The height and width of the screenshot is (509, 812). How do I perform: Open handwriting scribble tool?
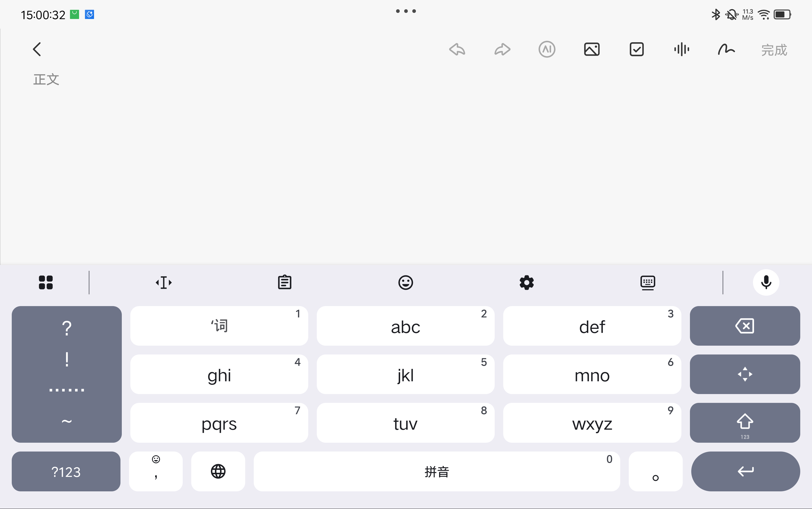tap(726, 49)
